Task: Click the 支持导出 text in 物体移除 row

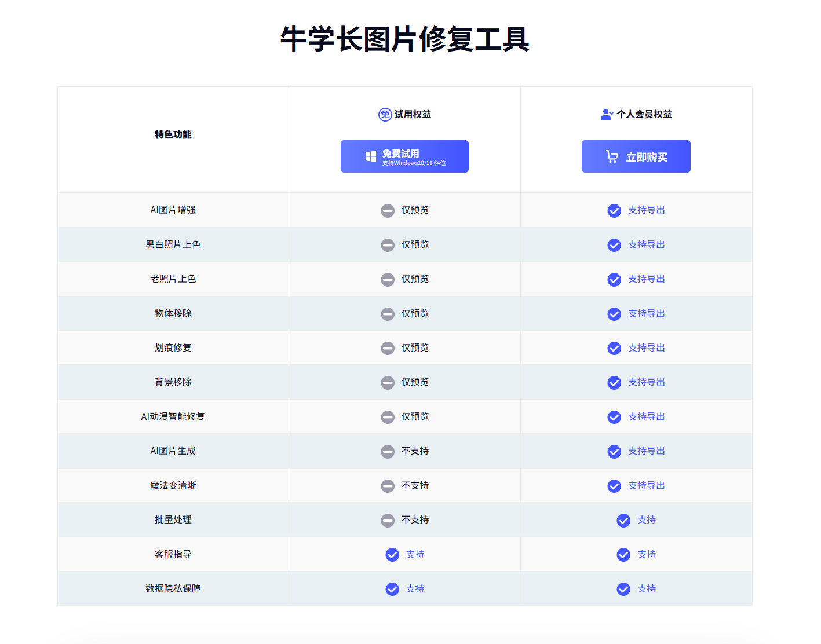Action: click(646, 313)
